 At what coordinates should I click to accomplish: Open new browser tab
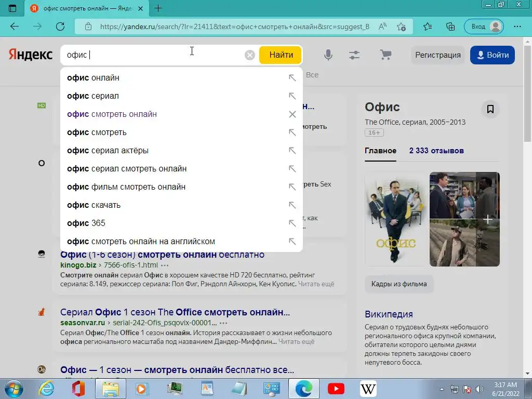click(x=158, y=8)
